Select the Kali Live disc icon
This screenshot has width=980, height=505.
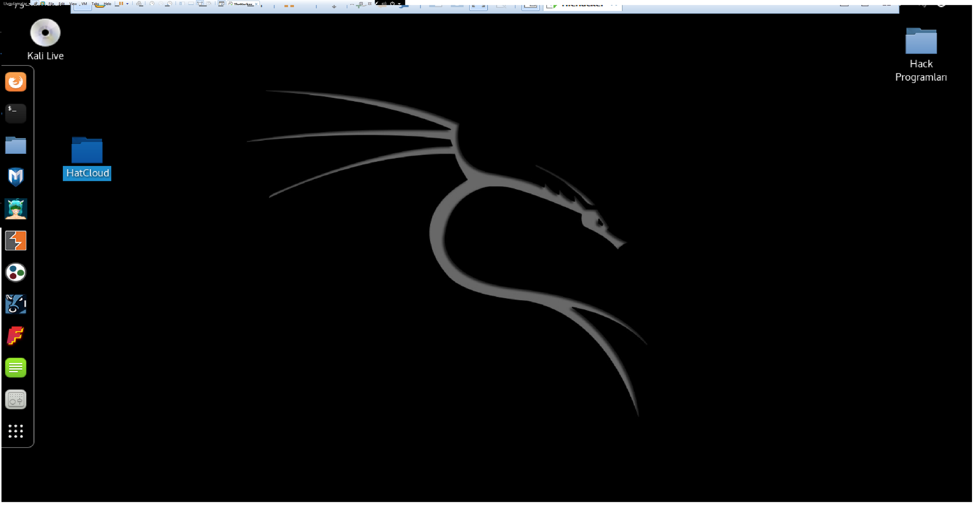45,39
